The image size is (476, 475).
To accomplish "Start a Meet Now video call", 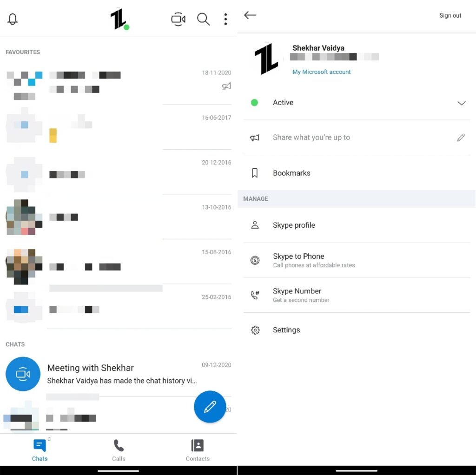I will (178, 19).
